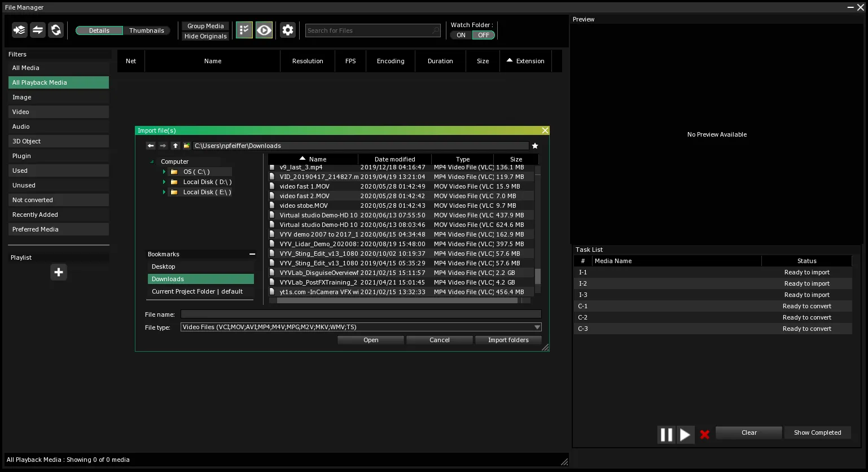Go forward using the right arrow in the Import dialog

point(163,146)
